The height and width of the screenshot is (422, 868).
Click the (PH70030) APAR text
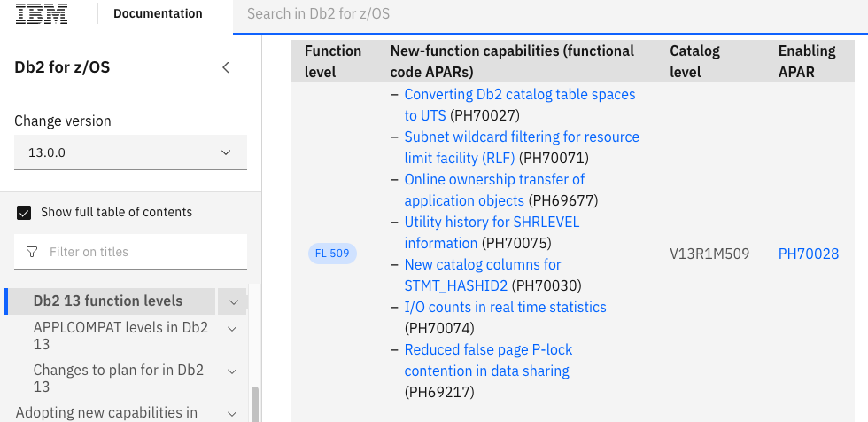pyautogui.click(x=546, y=285)
